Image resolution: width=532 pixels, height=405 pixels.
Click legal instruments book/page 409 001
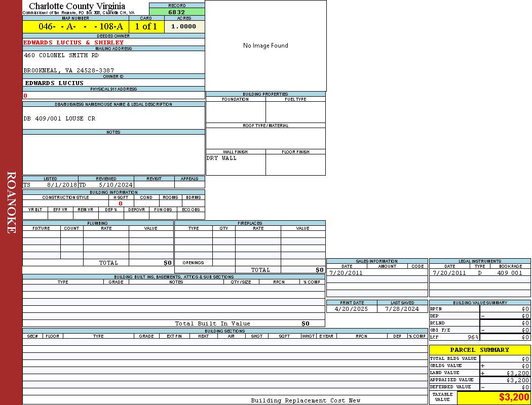(509, 273)
